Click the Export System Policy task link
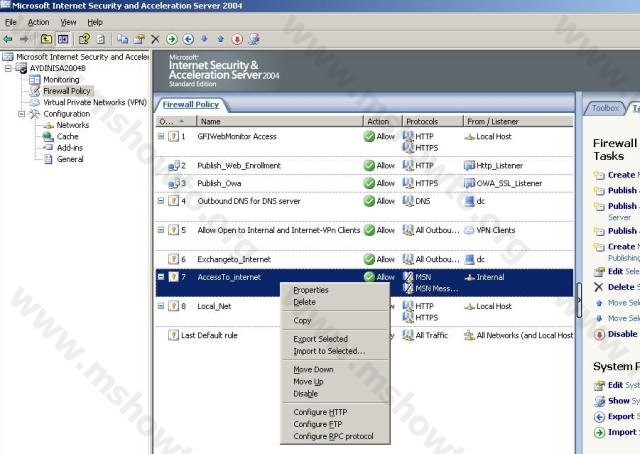This screenshot has width=640, height=454. 623,417
